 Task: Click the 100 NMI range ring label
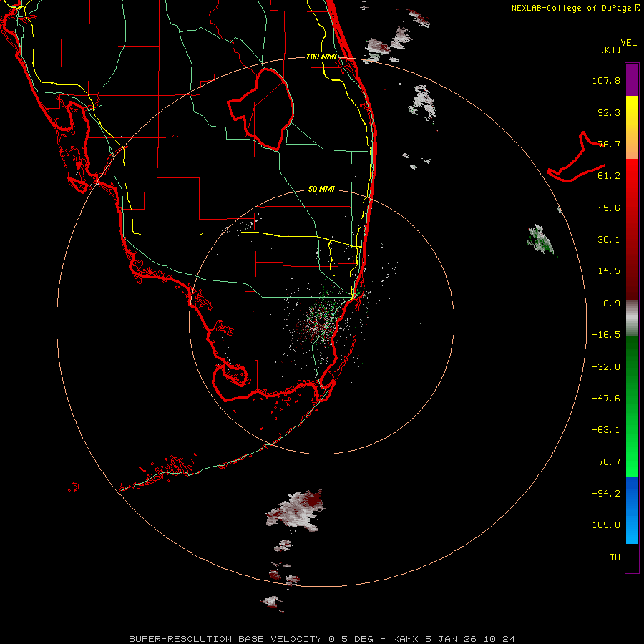pos(321,57)
